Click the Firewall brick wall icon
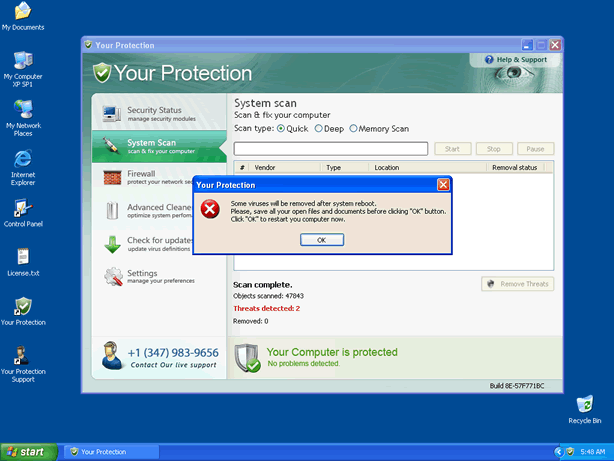The image size is (614, 461). [x=112, y=178]
